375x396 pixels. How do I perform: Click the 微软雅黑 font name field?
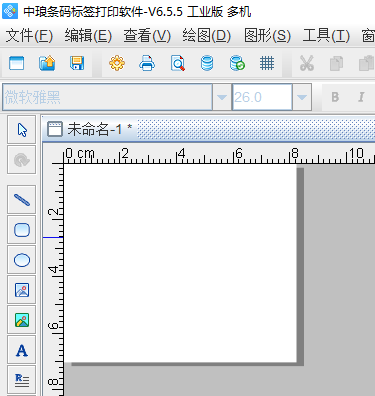point(107,97)
